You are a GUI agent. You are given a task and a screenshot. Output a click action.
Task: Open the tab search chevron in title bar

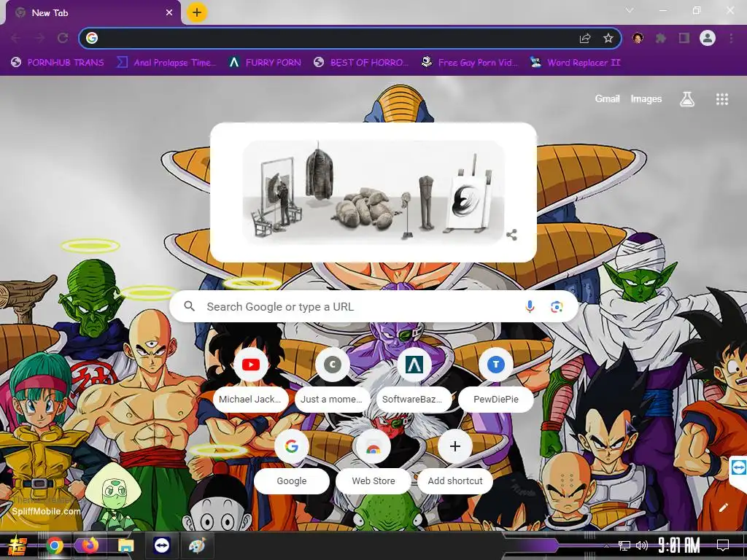pos(630,10)
